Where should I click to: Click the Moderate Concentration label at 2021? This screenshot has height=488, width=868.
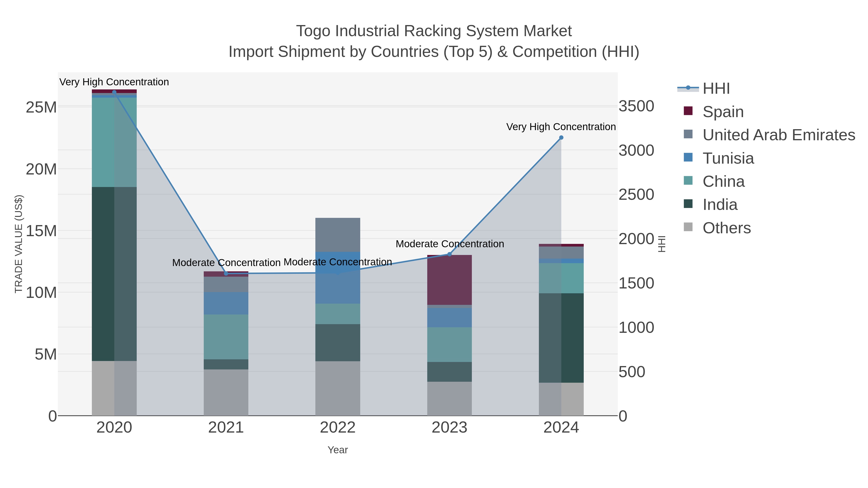226,262
